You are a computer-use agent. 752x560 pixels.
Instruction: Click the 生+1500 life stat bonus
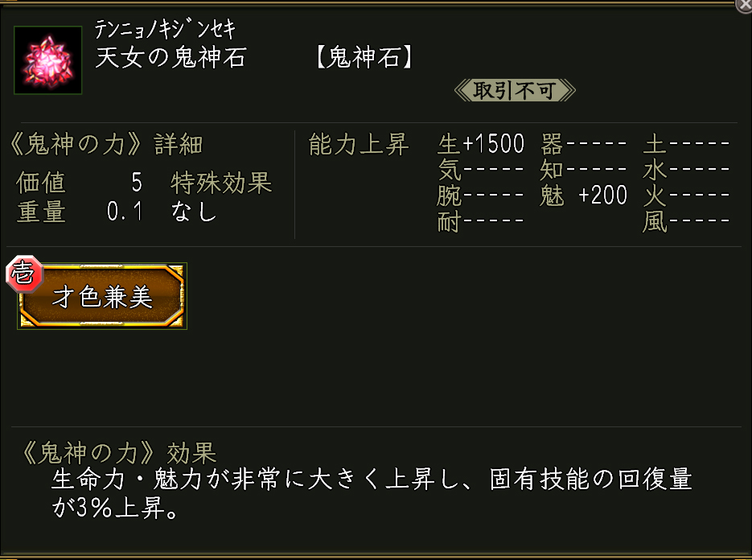[x=481, y=145]
